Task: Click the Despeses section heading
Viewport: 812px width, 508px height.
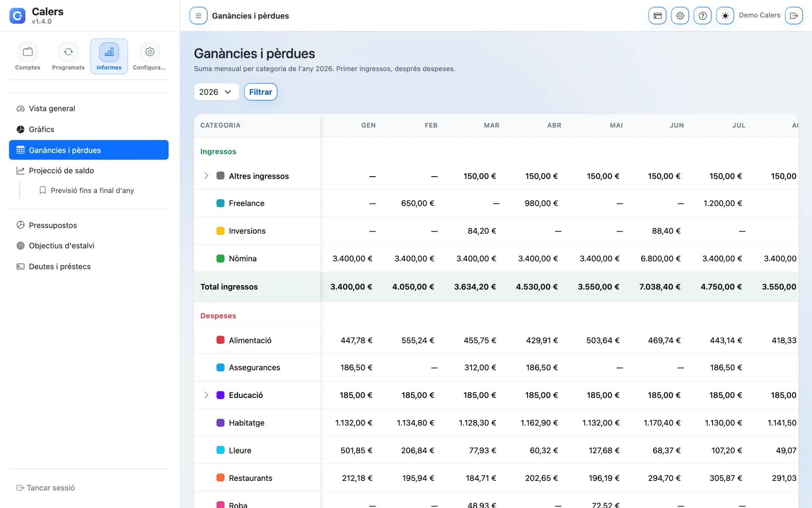Action: pyautogui.click(x=218, y=316)
